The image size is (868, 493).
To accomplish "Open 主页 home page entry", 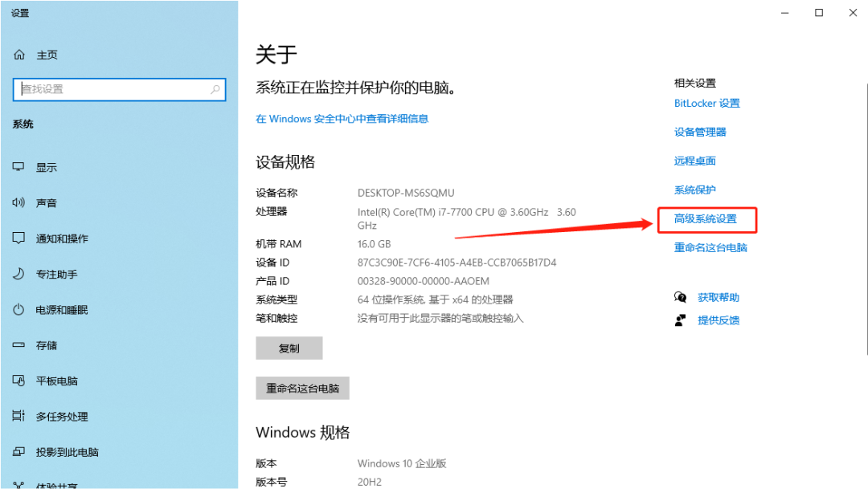I will pos(47,55).
